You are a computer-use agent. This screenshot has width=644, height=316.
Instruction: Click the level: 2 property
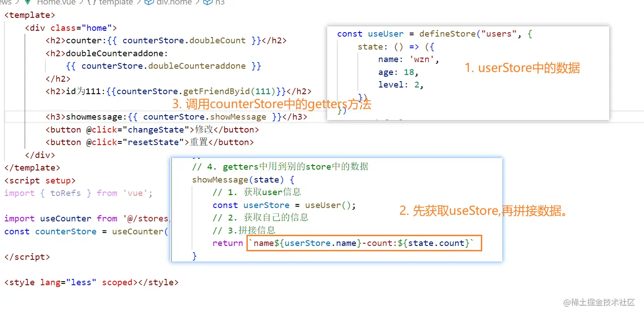(401, 85)
